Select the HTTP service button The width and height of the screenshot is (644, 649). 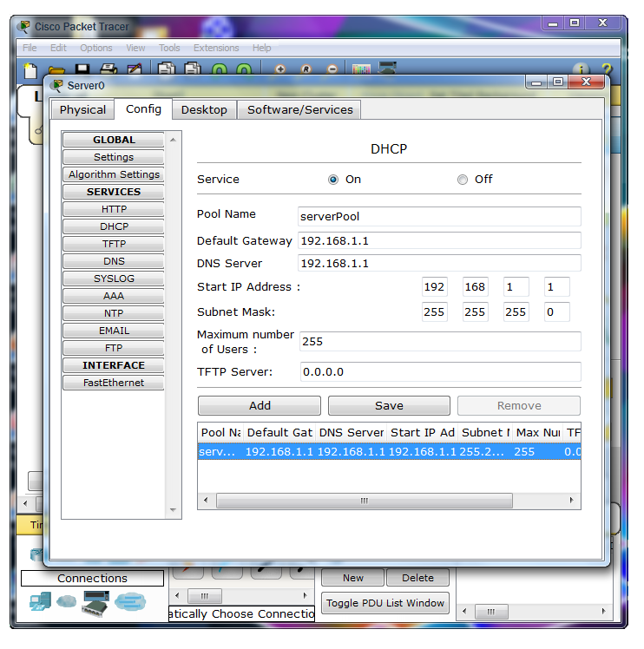pos(114,209)
